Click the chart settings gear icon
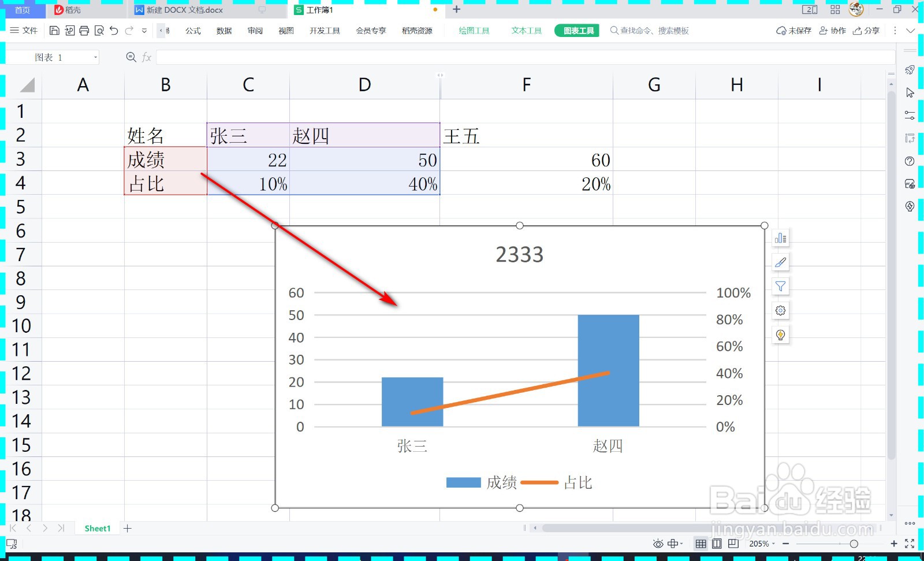This screenshot has width=924, height=561. (780, 310)
